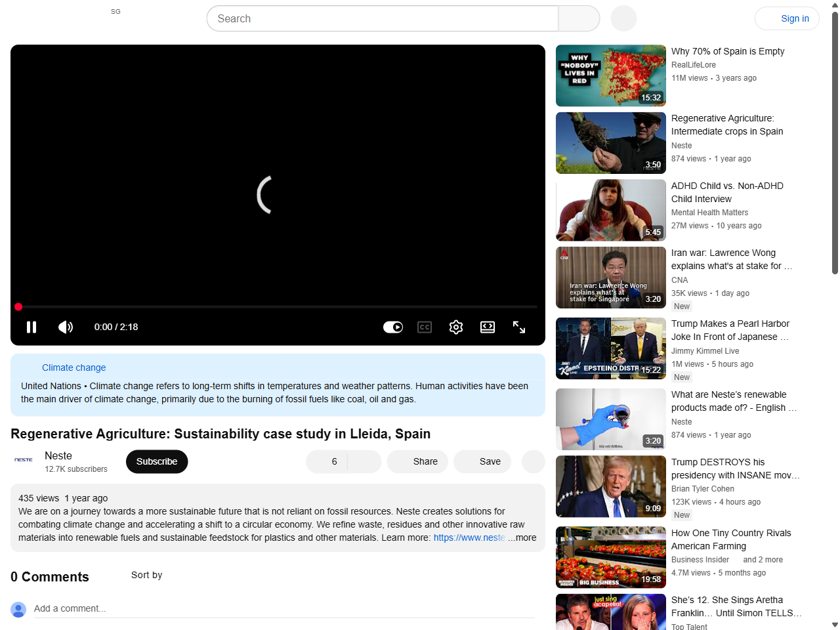The image size is (840, 630).
Task: Open 'Regenerative Agriculture: Intermediate crops in Spain' title
Action: tap(727, 125)
